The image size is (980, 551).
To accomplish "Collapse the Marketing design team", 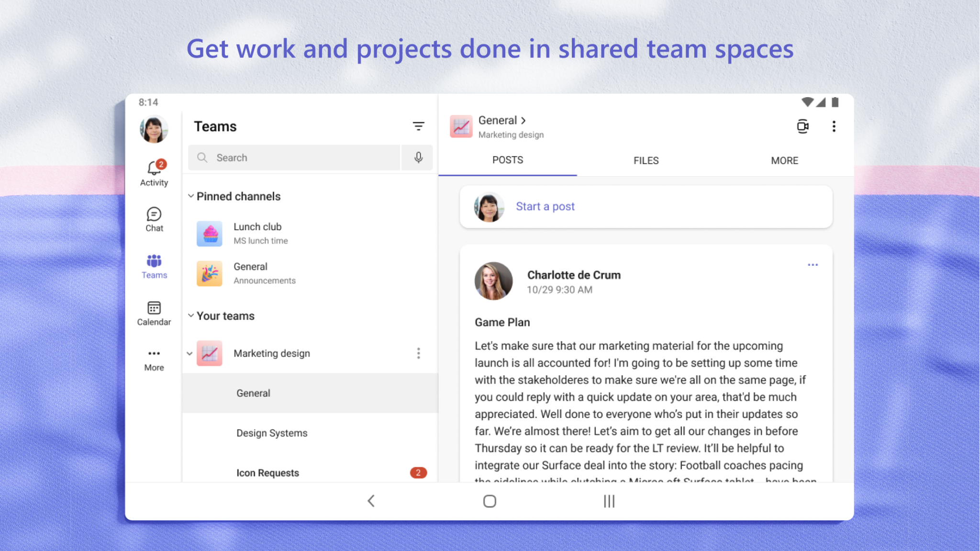I will point(189,353).
